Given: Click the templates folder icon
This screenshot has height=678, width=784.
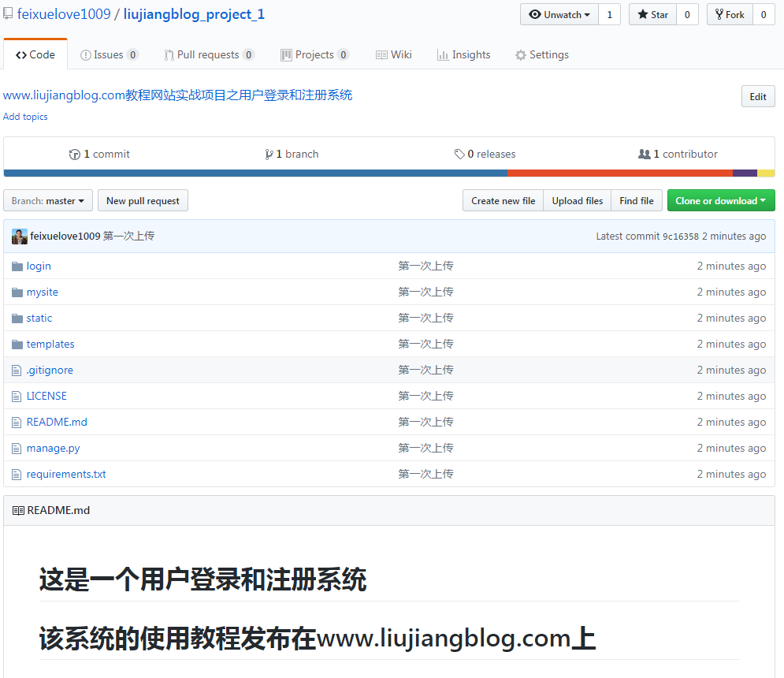Looking at the screenshot, I should click(17, 345).
